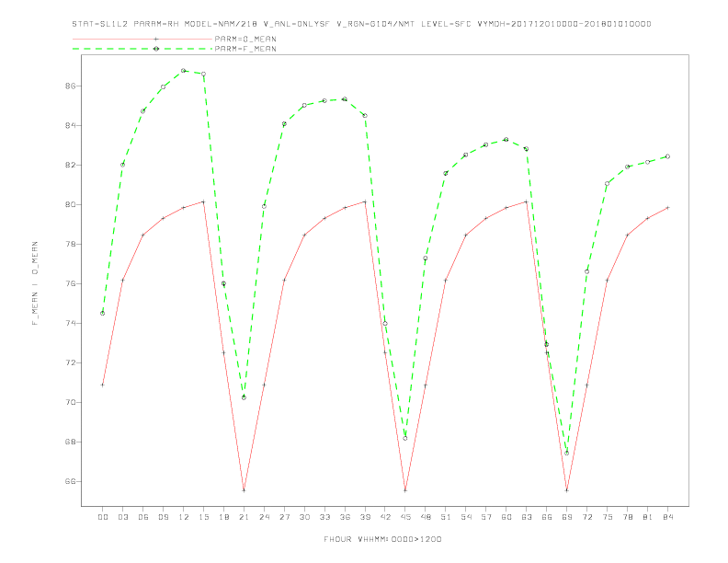This screenshot has height=563, width=728.
Task: Click the x-axis tick label 36
Action: [x=345, y=517]
